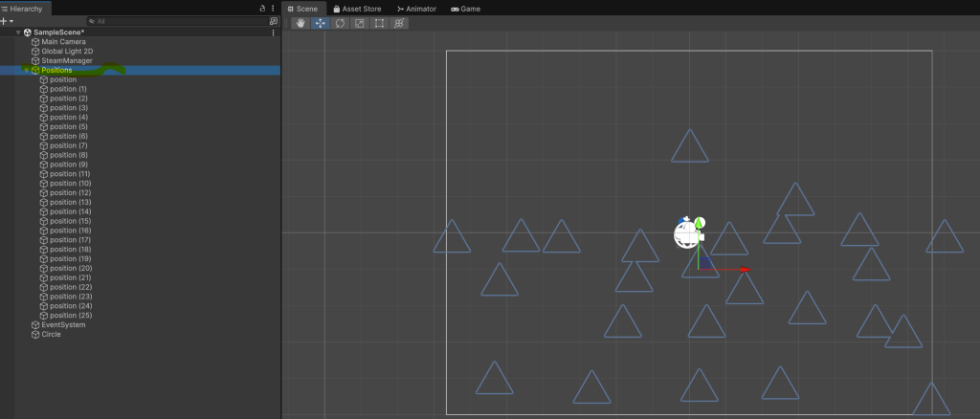980x419 pixels.
Task: Open SampleScene options kebab menu
Action: click(x=274, y=33)
